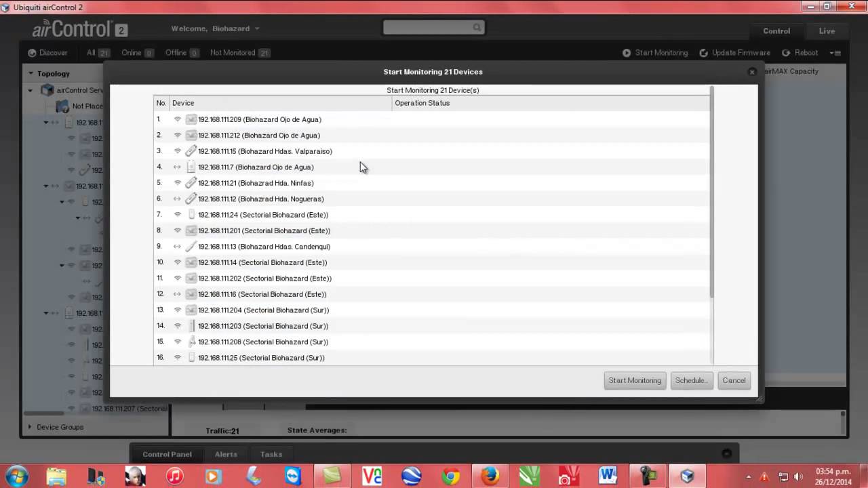Screen dimensions: 868x488
Task: Click the device list vertical scrollbar
Action: pos(711,192)
